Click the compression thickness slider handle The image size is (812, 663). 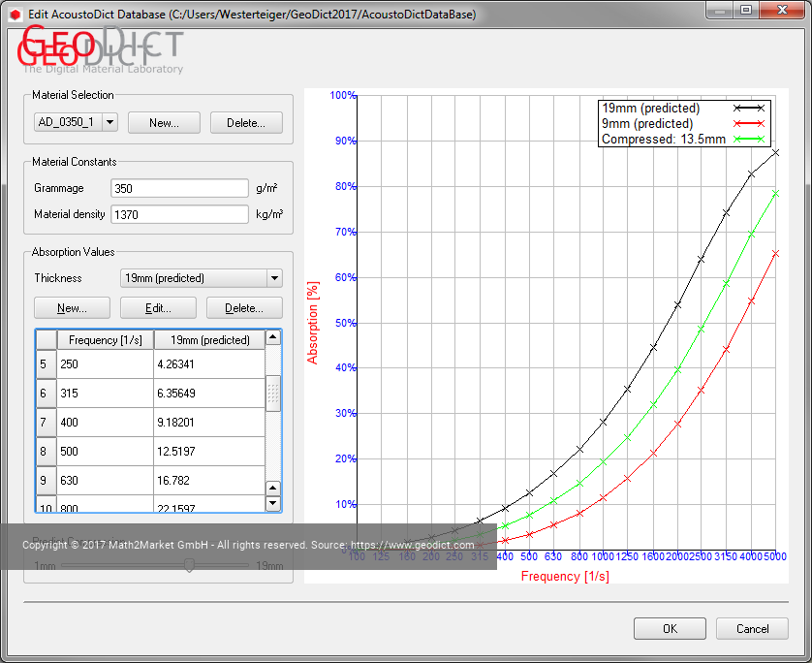(x=189, y=565)
